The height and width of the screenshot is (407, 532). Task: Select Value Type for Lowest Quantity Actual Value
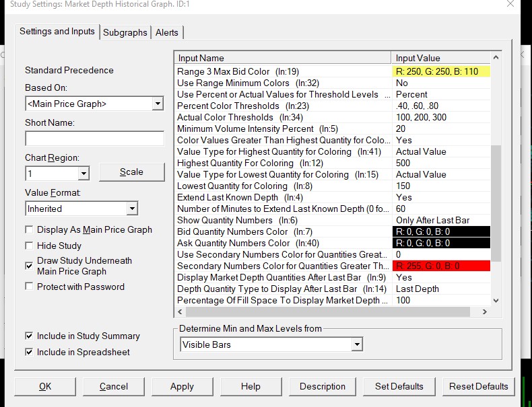pos(441,174)
